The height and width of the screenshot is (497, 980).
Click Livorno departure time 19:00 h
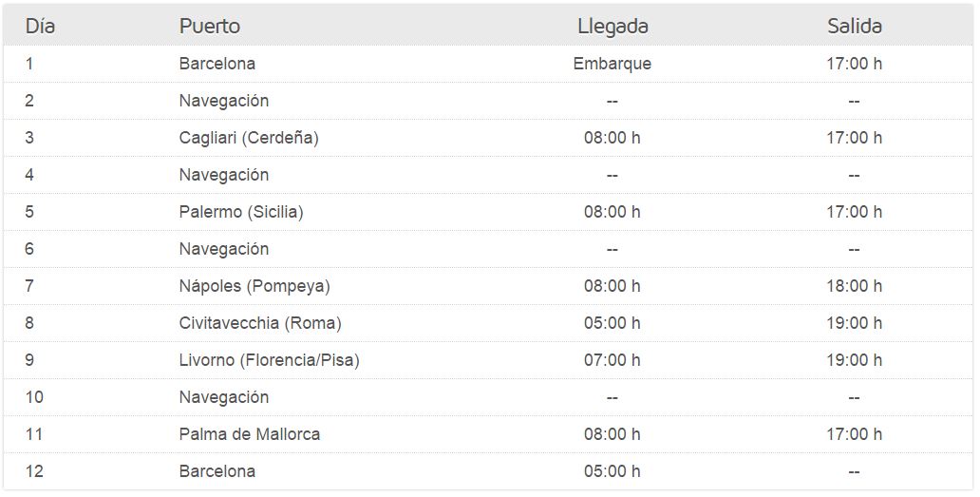tap(855, 360)
